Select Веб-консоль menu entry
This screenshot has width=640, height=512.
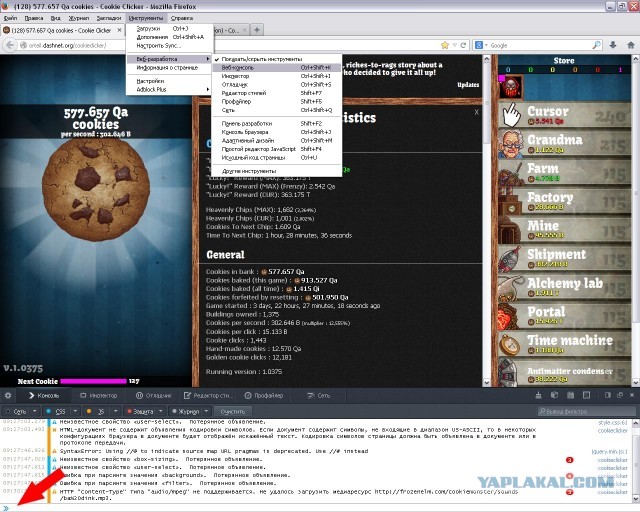click(x=277, y=67)
